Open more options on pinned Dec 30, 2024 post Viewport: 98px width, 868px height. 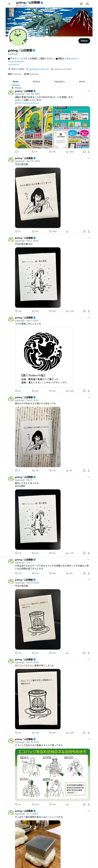[x=89, y=91]
